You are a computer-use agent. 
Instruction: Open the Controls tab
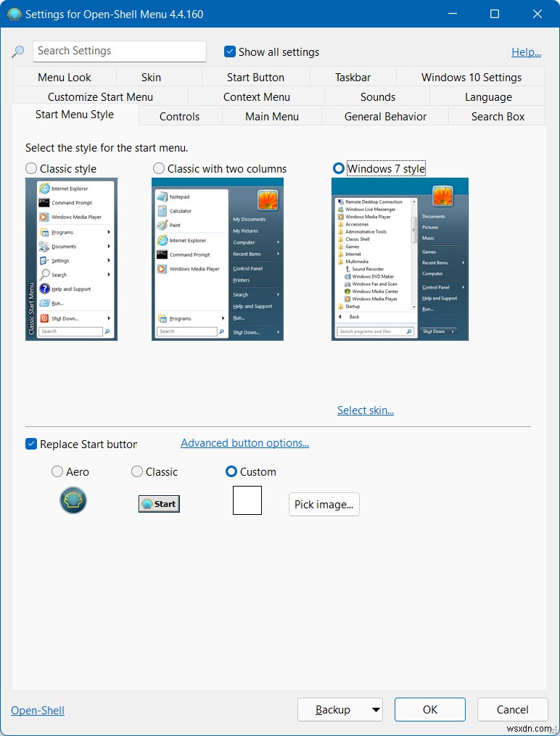pos(180,117)
